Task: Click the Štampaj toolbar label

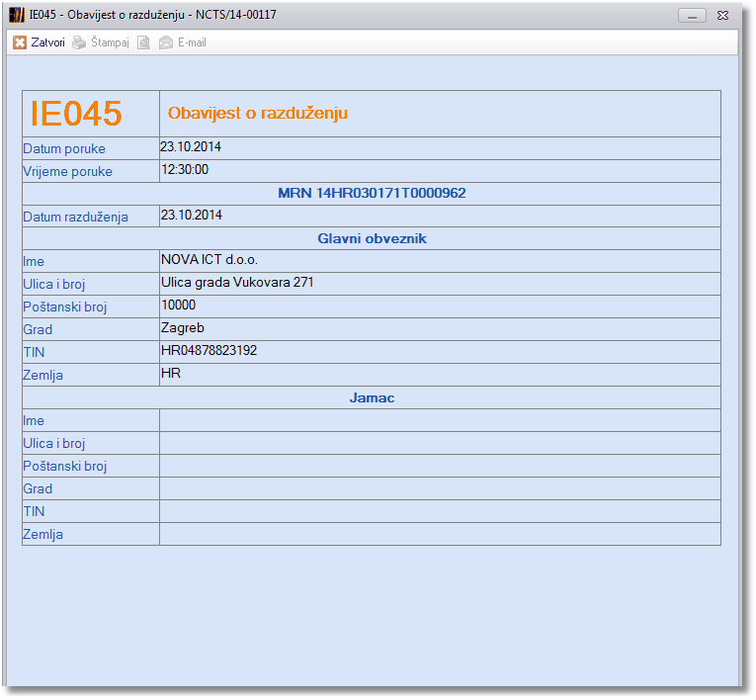Action: click(x=110, y=43)
